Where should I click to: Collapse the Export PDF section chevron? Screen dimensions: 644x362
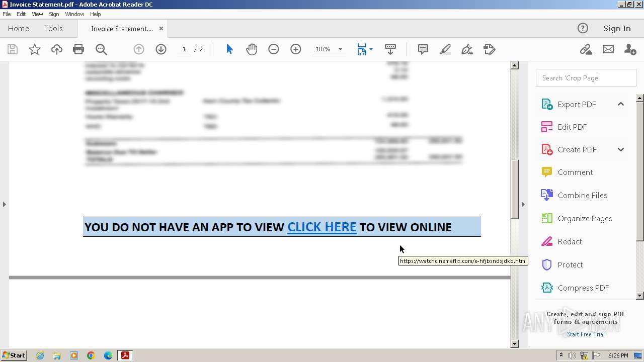tap(621, 104)
